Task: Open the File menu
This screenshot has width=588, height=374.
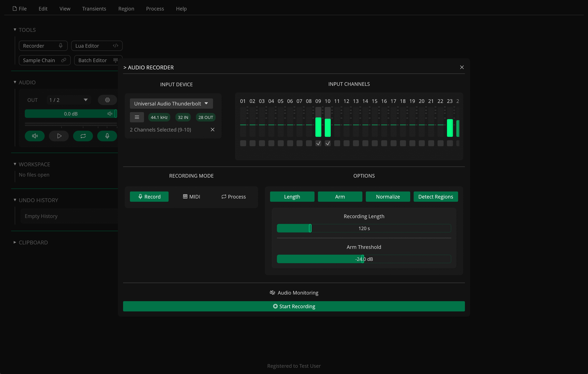Action: 20,8
